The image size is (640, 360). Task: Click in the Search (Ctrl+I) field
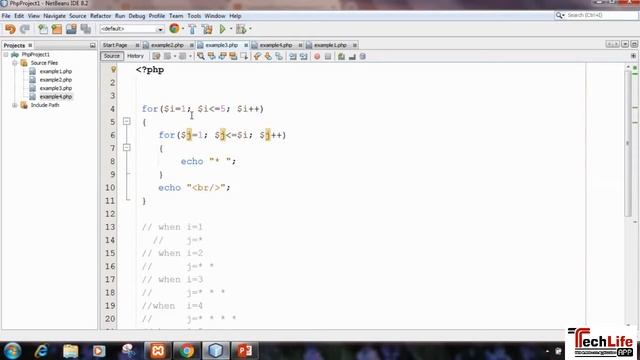(600, 15)
